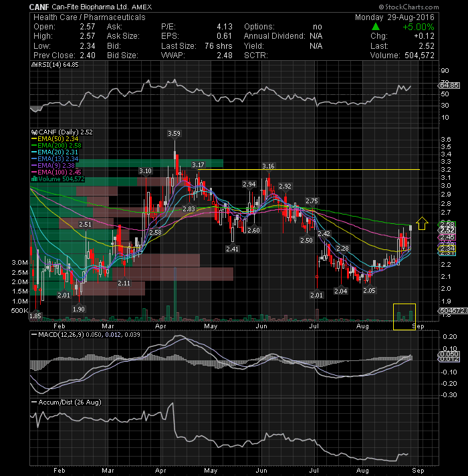Click the date Monday 29-Aug-2016

coord(394,17)
